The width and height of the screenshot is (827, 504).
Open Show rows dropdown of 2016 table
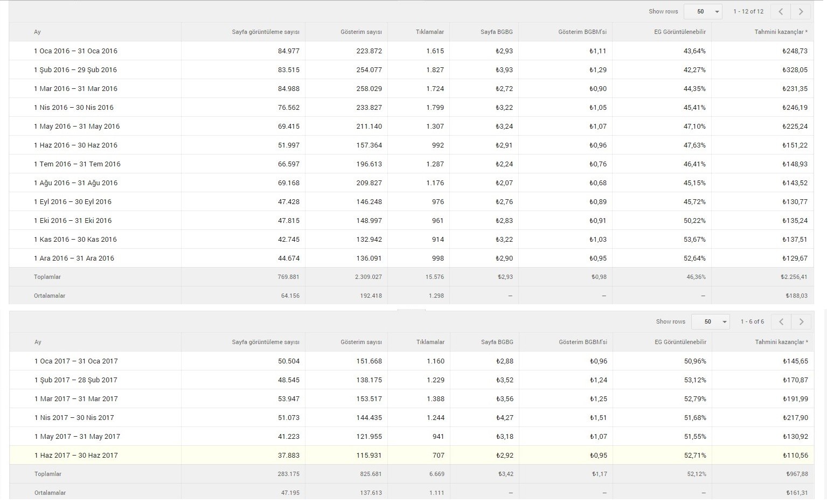point(703,11)
